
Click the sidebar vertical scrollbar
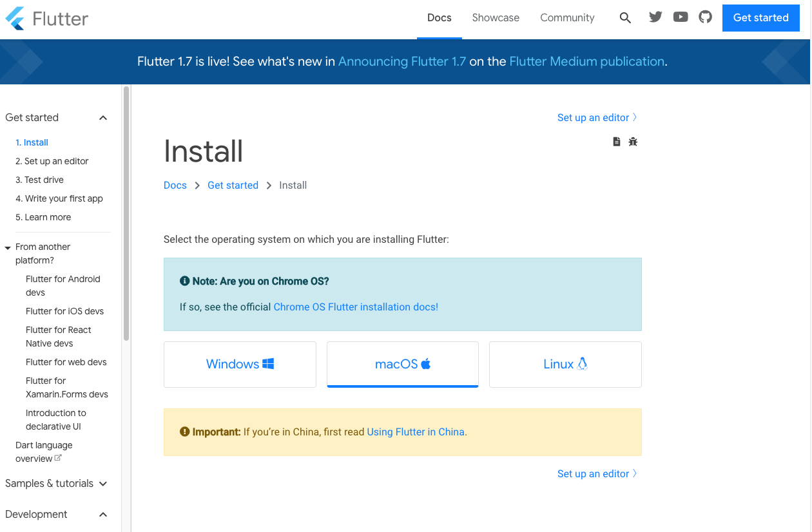(126, 214)
